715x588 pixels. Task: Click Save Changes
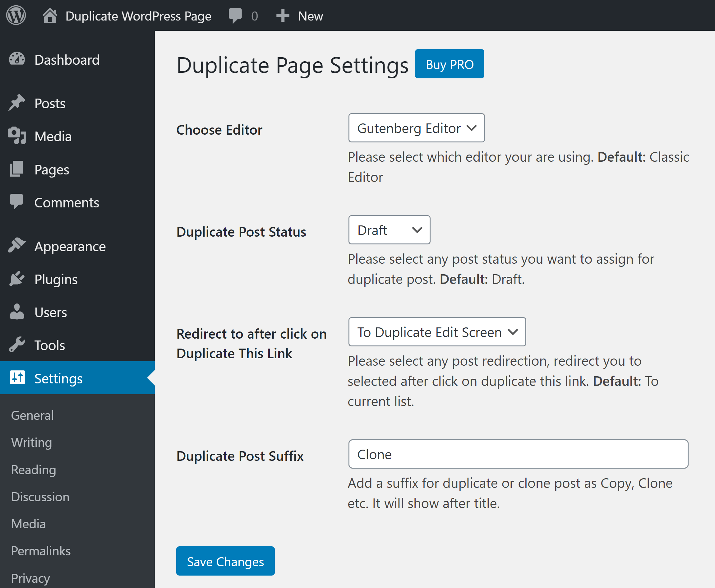(x=225, y=561)
